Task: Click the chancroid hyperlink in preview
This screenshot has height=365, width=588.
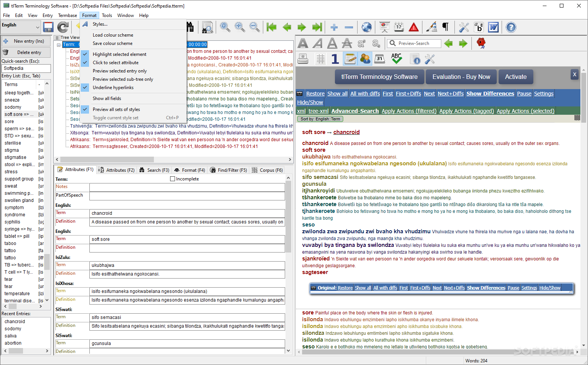Action: click(346, 132)
